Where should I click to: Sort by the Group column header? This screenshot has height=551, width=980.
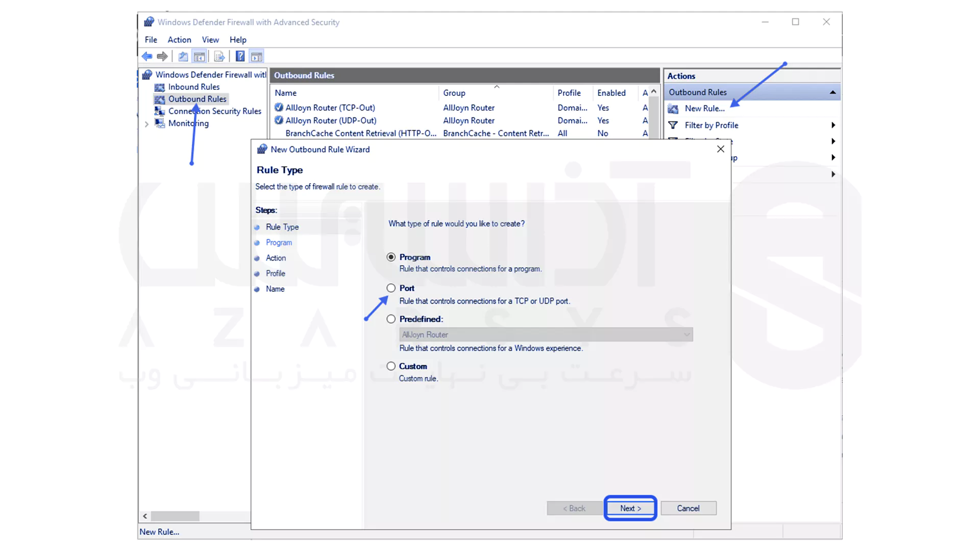pyautogui.click(x=496, y=93)
